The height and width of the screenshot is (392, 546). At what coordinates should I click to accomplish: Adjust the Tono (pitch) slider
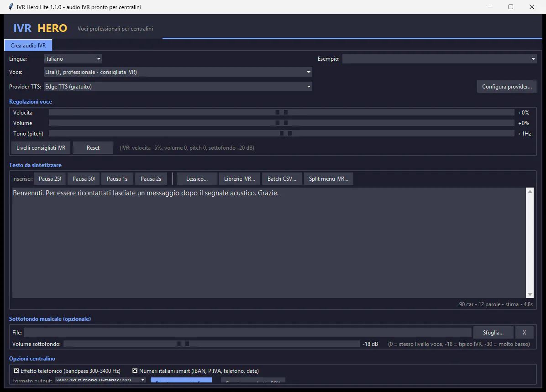pos(281,133)
